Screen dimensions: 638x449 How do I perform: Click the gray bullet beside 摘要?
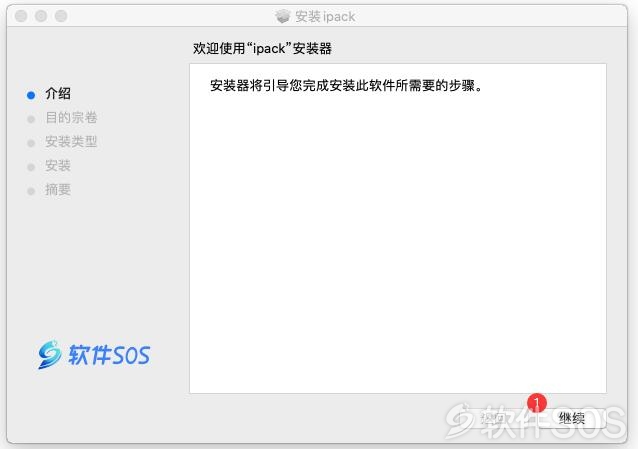31,191
